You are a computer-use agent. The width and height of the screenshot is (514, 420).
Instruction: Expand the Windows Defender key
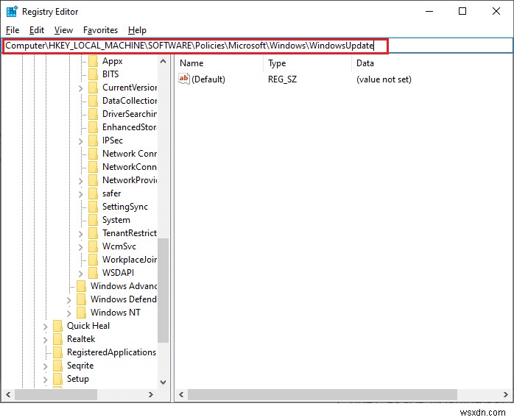[x=68, y=300]
